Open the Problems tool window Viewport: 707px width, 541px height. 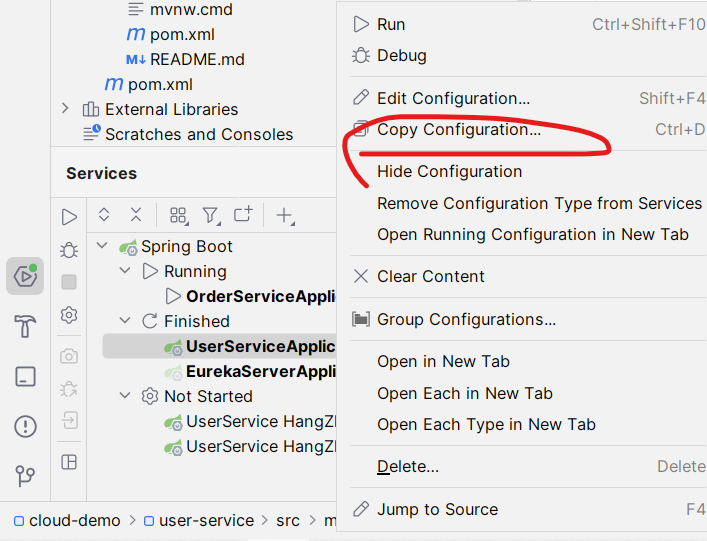coord(25,427)
